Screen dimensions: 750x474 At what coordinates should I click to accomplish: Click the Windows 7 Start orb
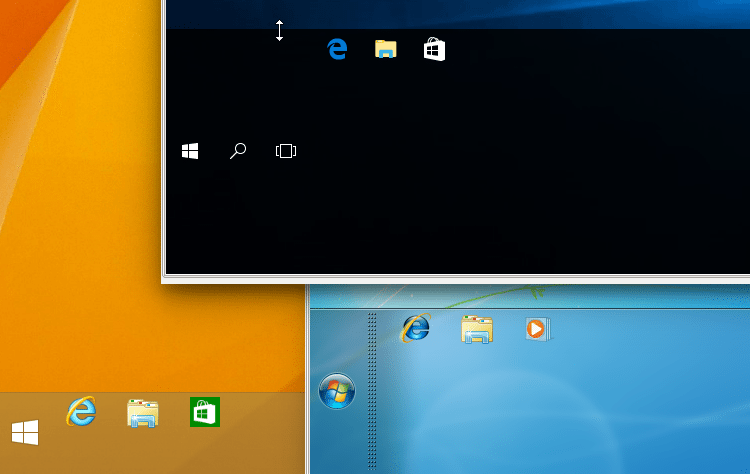(x=337, y=391)
